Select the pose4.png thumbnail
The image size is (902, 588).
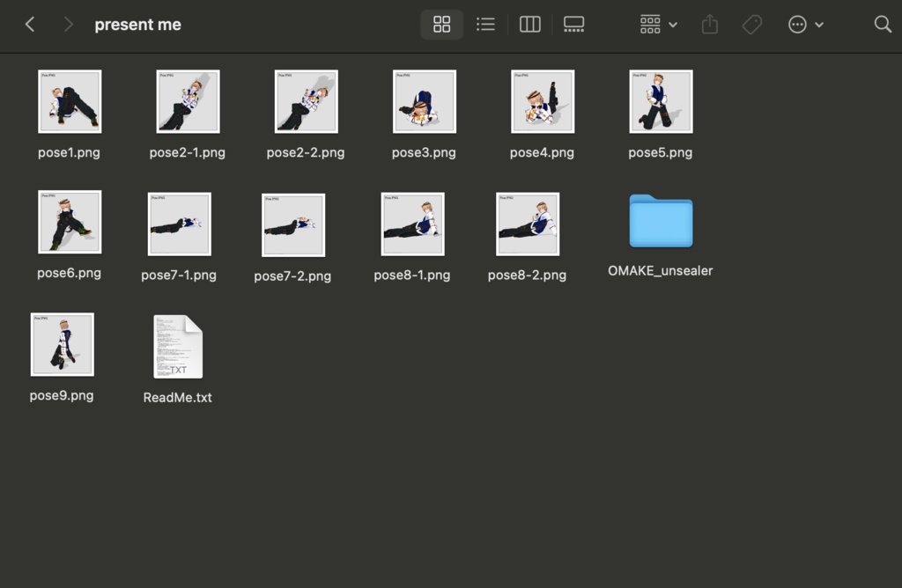click(543, 102)
